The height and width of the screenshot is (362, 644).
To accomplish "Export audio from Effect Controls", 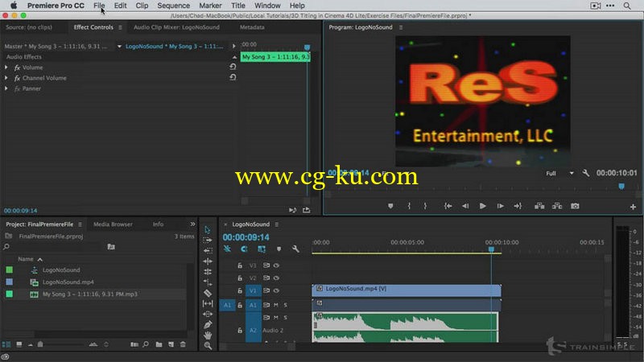I will (307, 210).
